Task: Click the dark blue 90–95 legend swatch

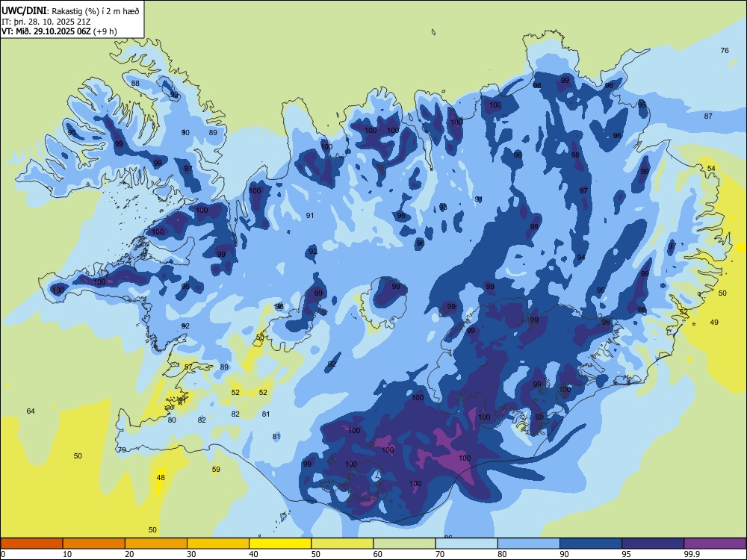Action: pos(591,544)
